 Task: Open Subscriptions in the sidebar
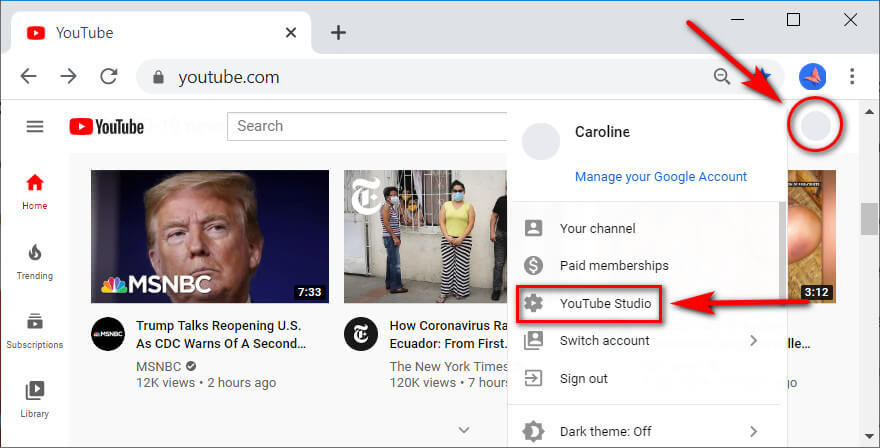point(35,331)
